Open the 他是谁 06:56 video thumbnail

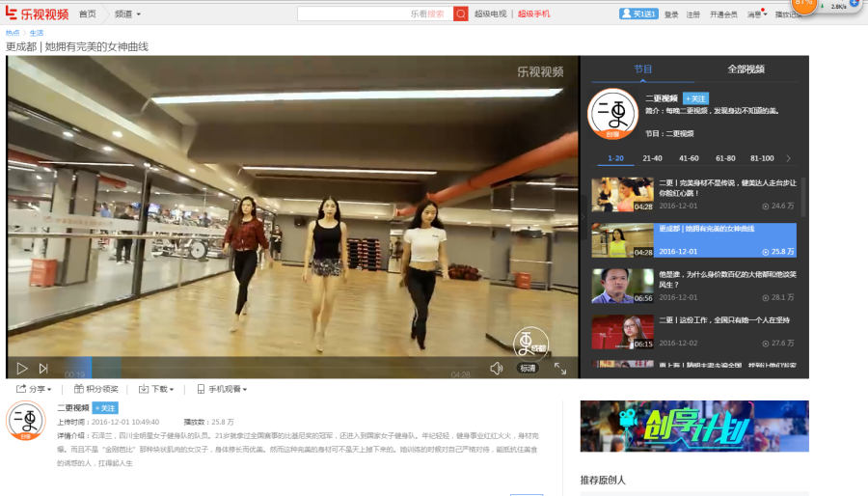point(622,287)
